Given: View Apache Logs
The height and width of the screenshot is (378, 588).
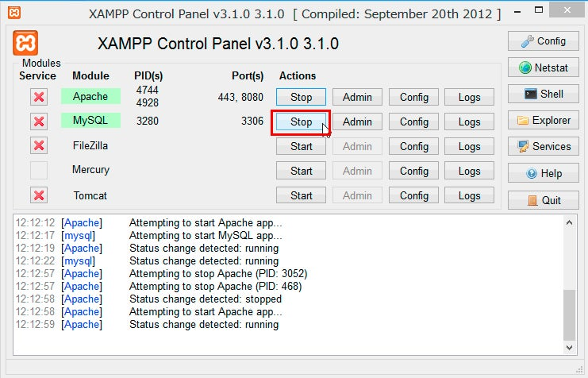Looking at the screenshot, I should [469, 97].
